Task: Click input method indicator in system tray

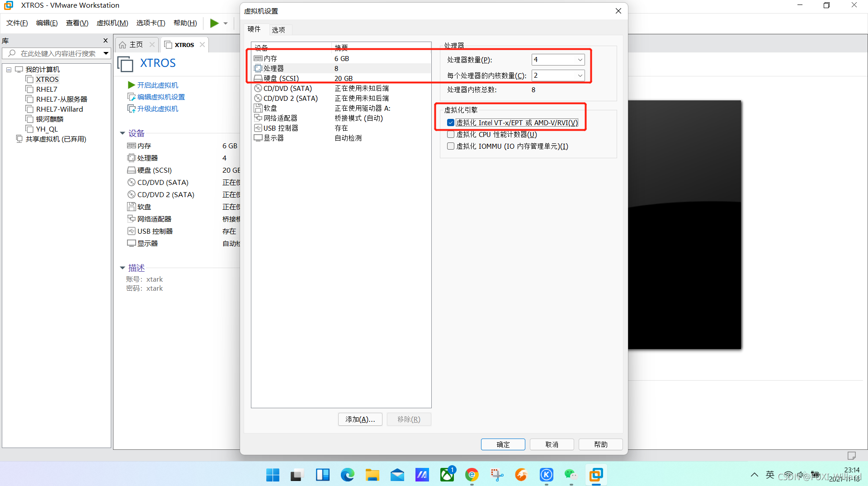Action: click(x=770, y=475)
